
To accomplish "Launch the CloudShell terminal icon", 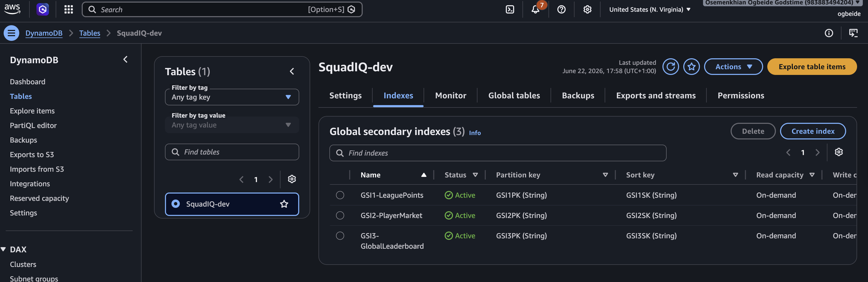I will (x=510, y=9).
